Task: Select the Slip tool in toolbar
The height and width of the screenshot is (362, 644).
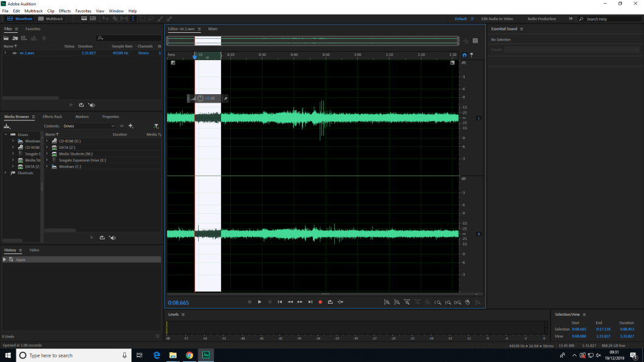Action: click(124, 18)
